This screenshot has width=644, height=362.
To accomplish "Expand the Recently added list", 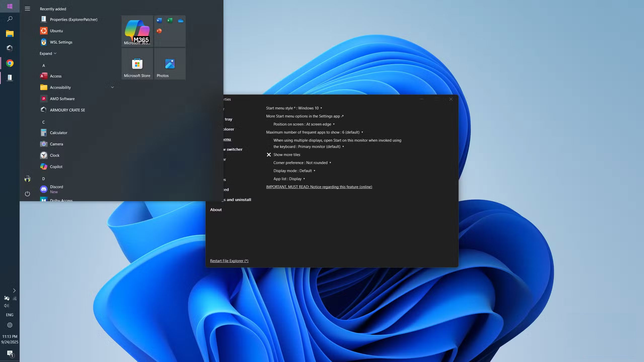I will click(x=48, y=53).
